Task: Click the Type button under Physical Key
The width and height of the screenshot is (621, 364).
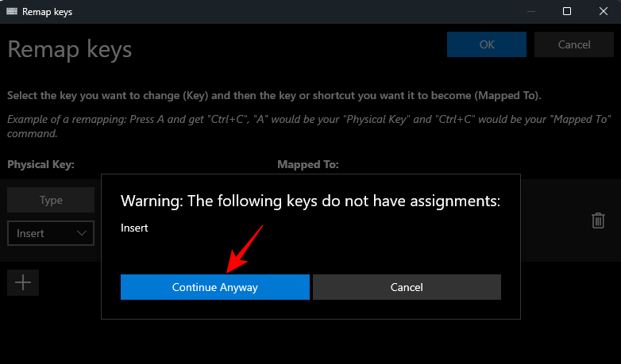Action: [x=51, y=200]
